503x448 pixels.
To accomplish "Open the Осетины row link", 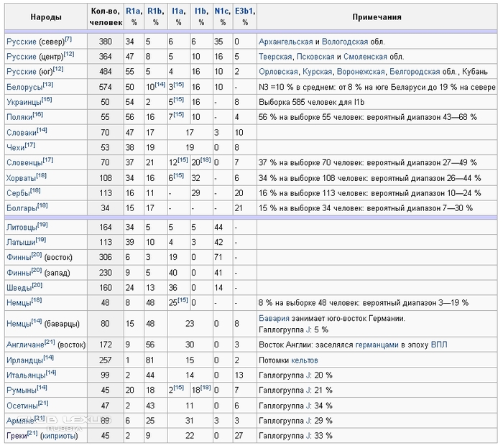I will pyautogui.click(x=20, y=406).
